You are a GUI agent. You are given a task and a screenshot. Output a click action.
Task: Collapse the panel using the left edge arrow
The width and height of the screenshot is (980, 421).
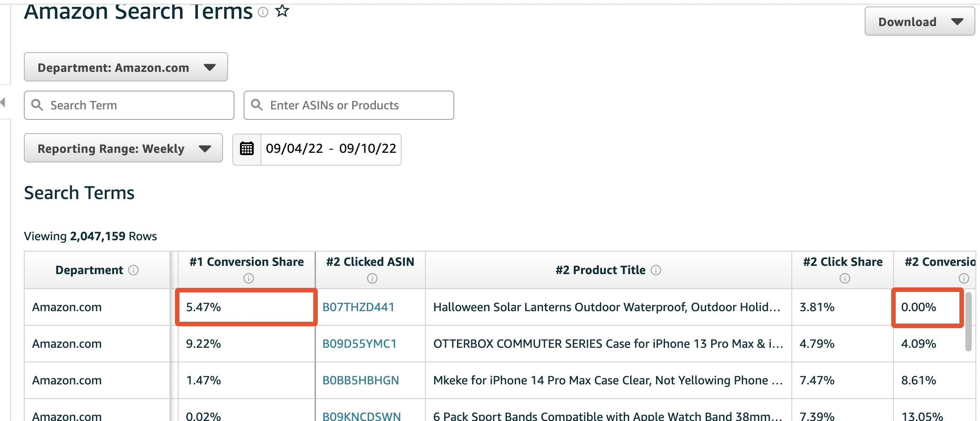pos(3,102)
